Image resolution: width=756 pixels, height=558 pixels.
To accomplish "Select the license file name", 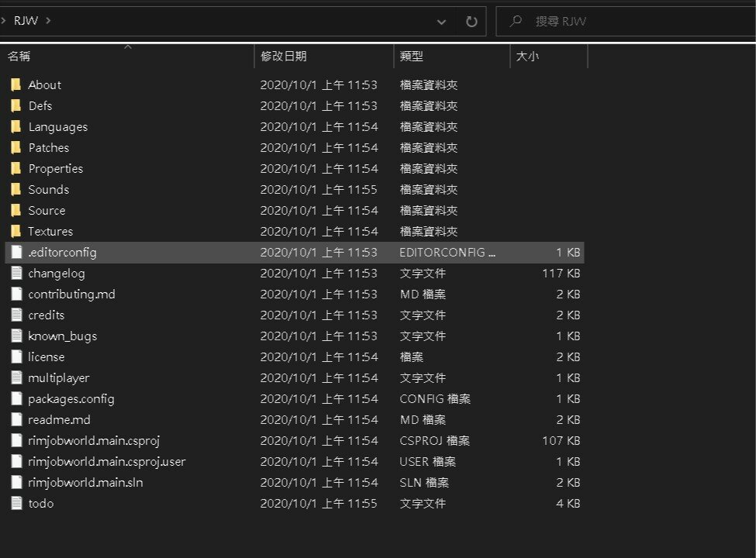I will click(x=46, y=357).
